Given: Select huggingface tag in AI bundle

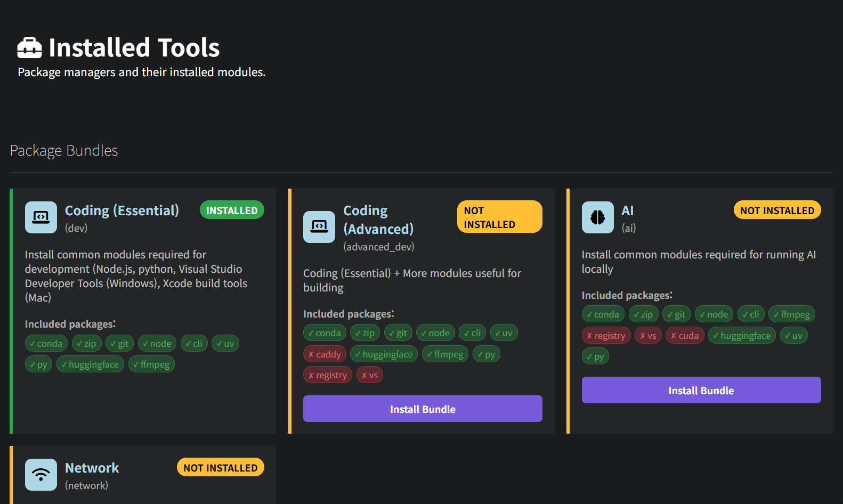Looking at the screenshot, I should [x=742, y=336].
